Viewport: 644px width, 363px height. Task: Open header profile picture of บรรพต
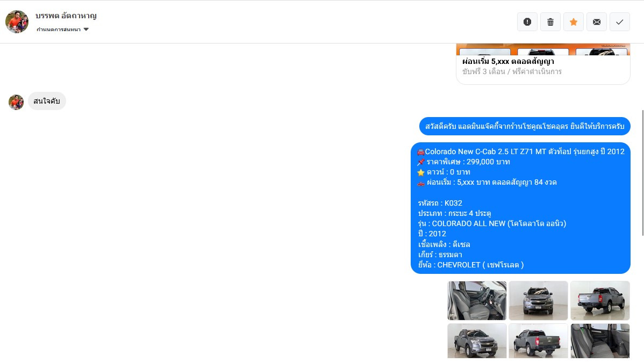point(17,21)
